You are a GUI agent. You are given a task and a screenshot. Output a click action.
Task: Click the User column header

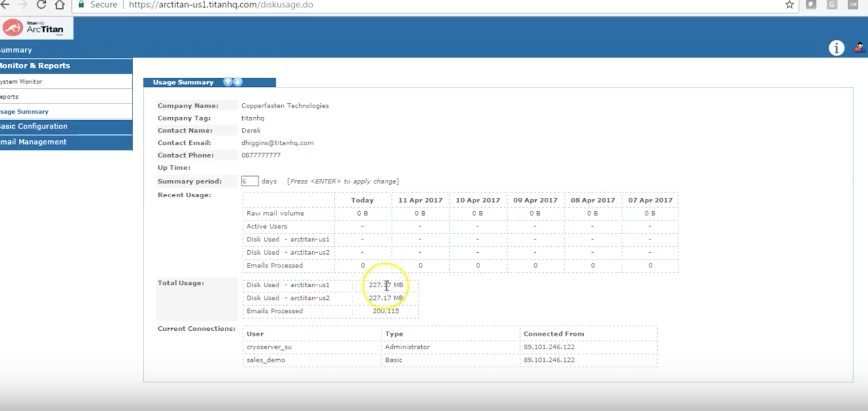click(255, 334)
